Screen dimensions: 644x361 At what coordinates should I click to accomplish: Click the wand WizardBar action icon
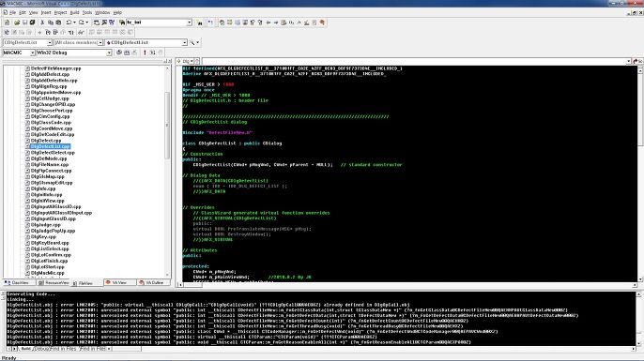[x=192, y=43]
